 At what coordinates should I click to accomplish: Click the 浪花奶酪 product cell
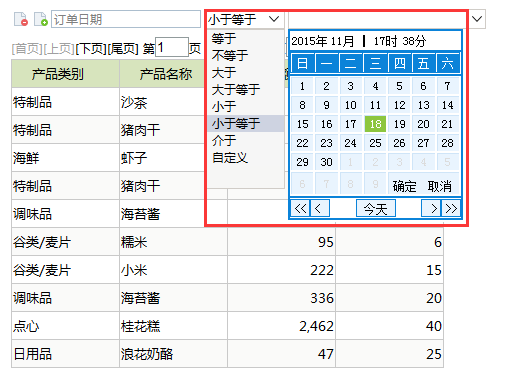tap(173, 354)
